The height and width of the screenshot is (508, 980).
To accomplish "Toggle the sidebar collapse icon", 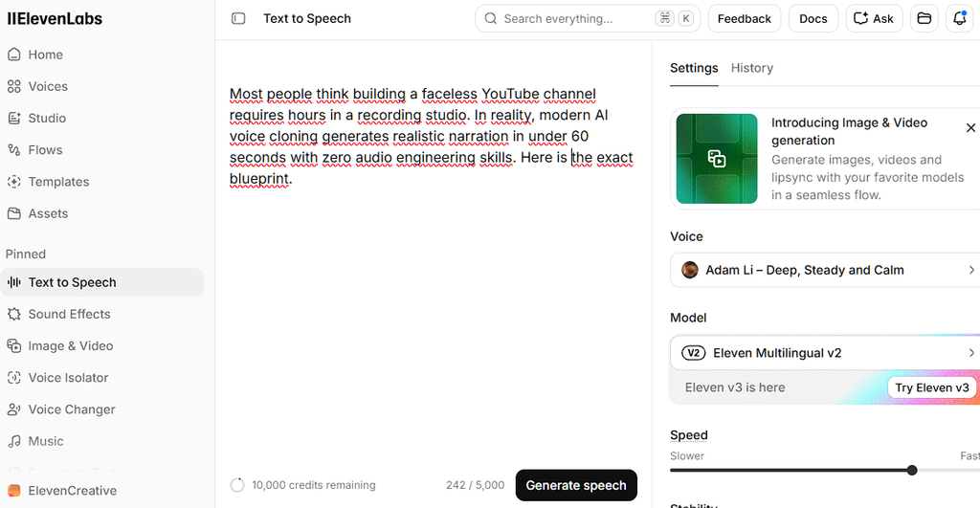I will click(238, 19).
